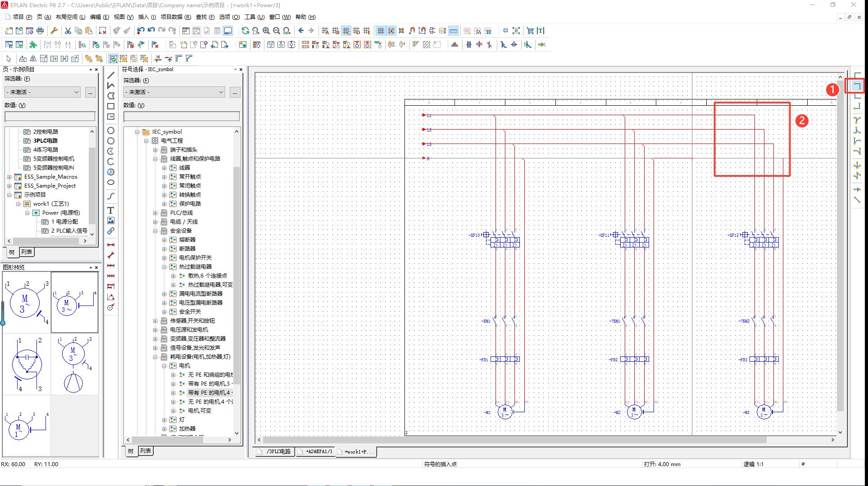Click the ... button beside symbol filter
The height and width of the screenshot is (486, 868).
[x=235, y=92]
